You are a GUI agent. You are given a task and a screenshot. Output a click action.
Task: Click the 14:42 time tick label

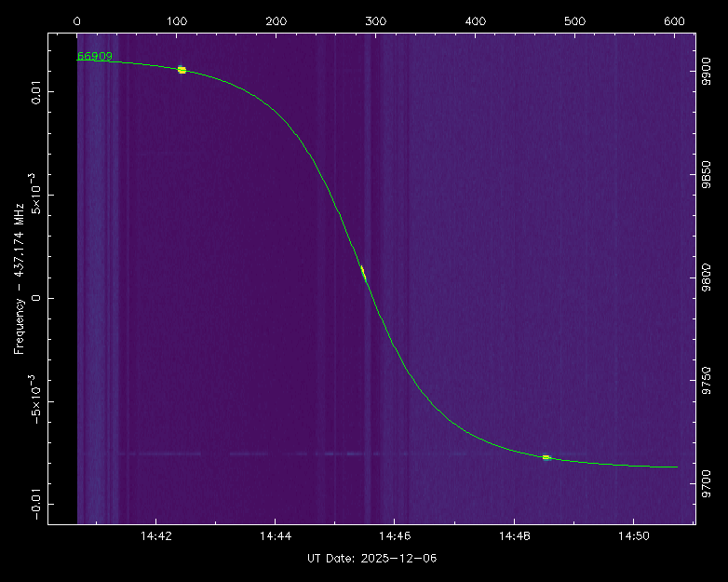coord(155,537)
